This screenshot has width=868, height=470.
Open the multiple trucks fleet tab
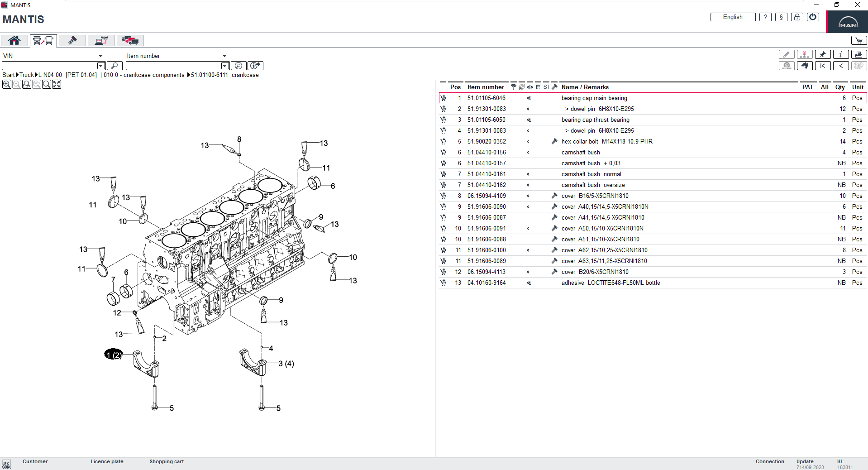[x=130, y=41]
